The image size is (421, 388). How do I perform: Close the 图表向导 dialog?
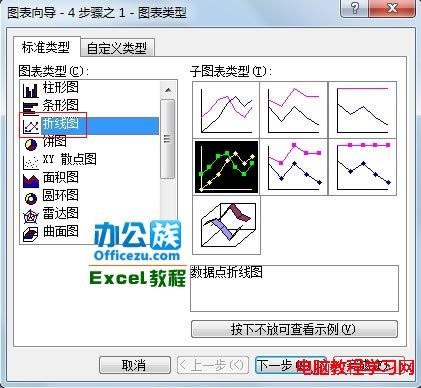coord(393,8)
